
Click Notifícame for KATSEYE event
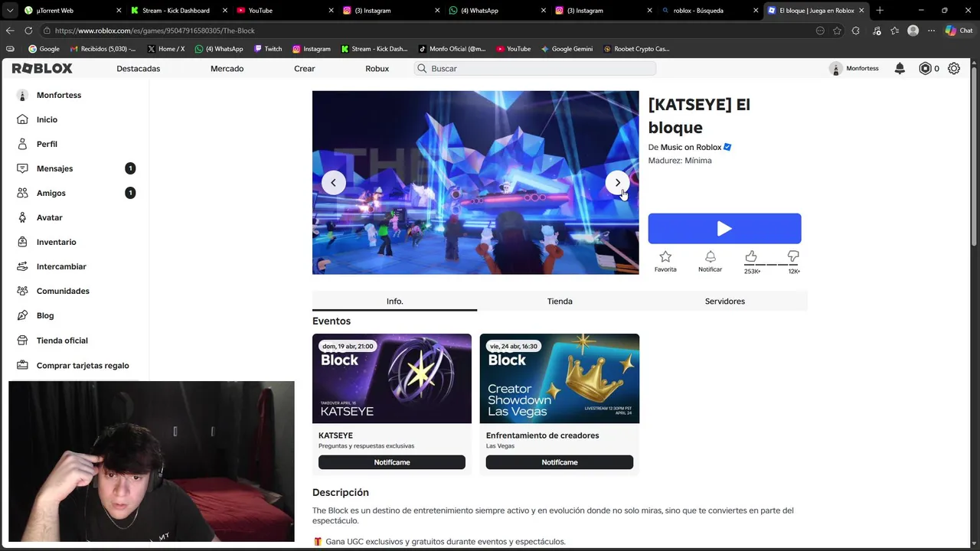pyautogui.click(x=391, y=462)
